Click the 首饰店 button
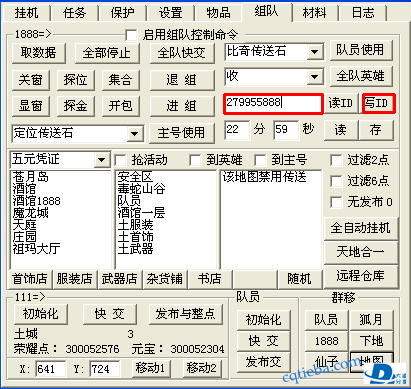411x389 pixels. 30,279
